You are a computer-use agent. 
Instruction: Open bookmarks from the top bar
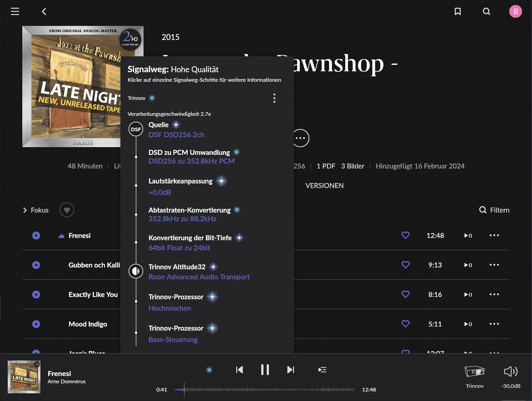457,11
